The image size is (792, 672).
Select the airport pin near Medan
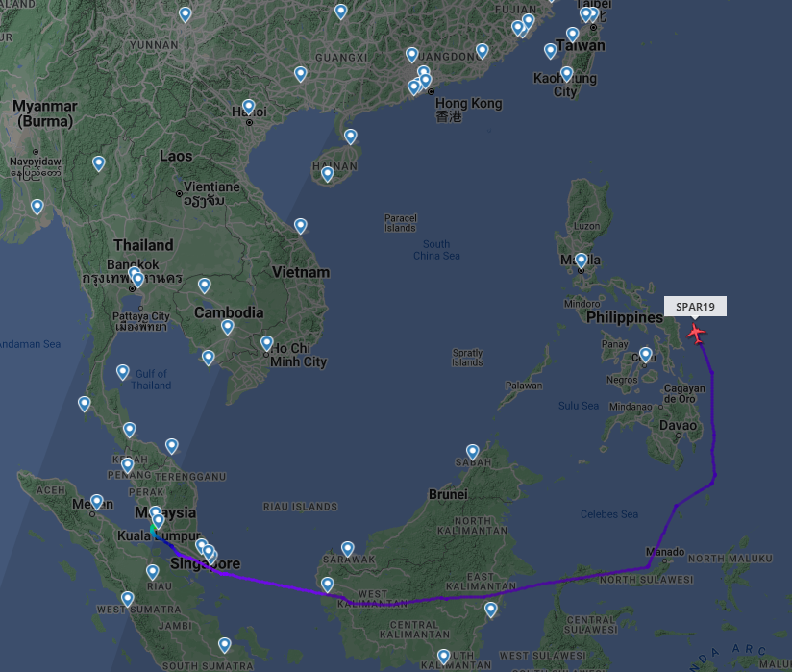pos(96,502)
